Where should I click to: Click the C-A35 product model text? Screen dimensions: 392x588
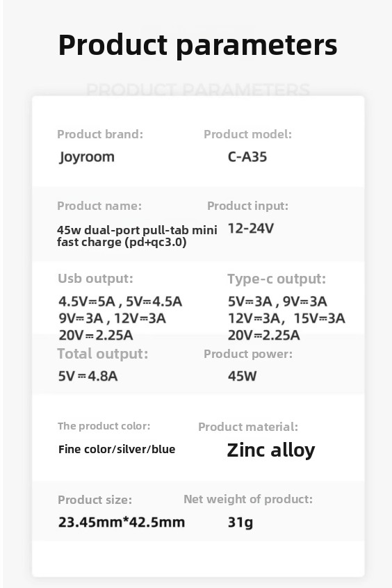[x=247, y=157]
